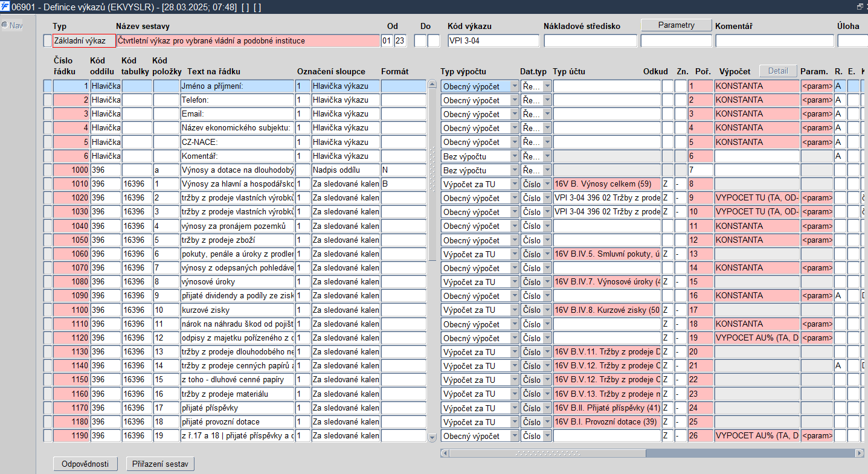Click the Detail button next to Výpočet
Image resolution: width=868 pixels, height=474 pixels.
pos(778,71)
